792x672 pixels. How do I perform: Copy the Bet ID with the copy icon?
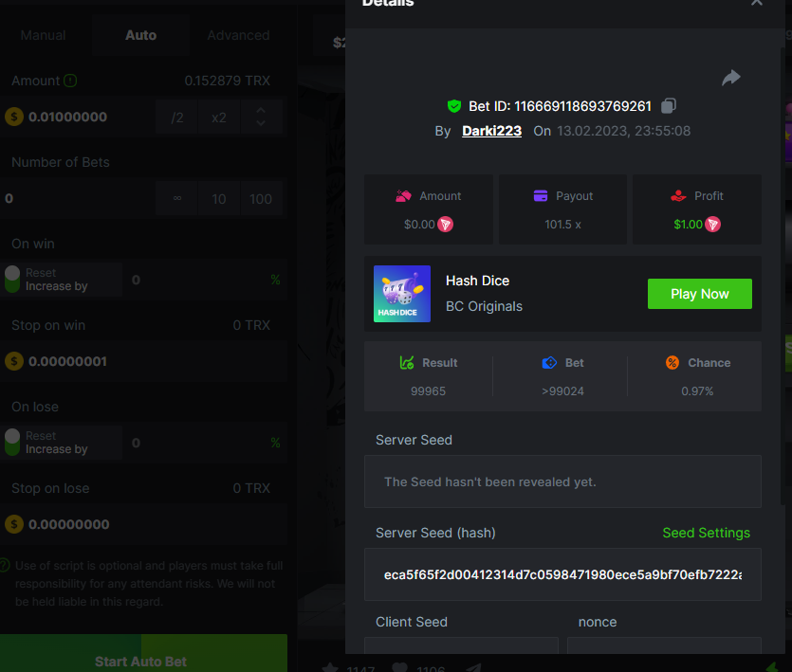click(x=669, y=106)
